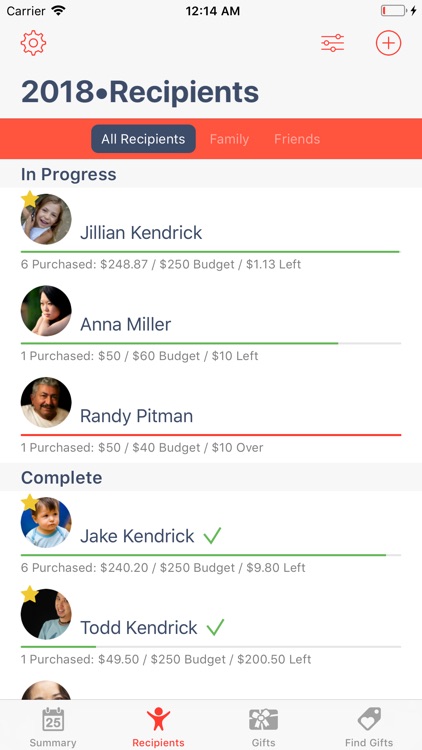Tap the green checkmark beside Todd Kendrick

215,627
